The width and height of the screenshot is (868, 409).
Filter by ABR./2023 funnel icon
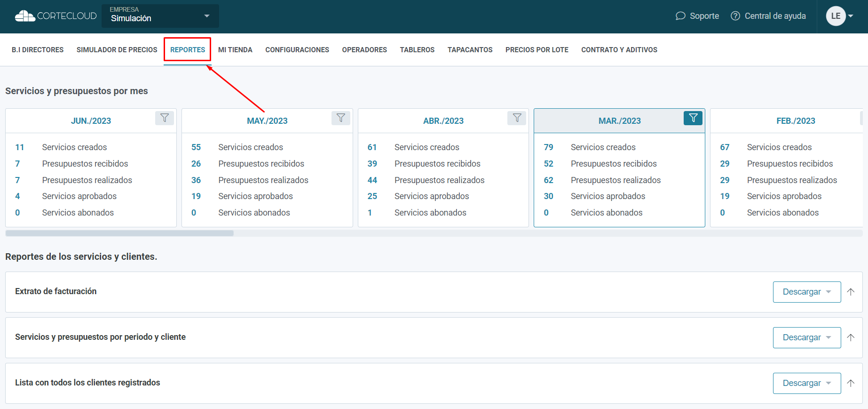[517, 118]
